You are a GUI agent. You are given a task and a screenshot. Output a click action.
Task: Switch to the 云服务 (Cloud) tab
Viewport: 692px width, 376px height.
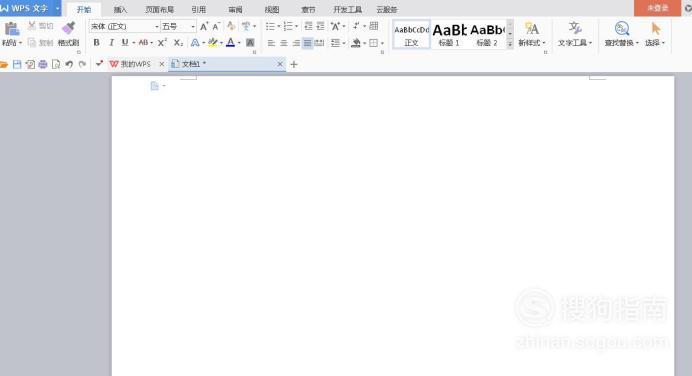387,9
